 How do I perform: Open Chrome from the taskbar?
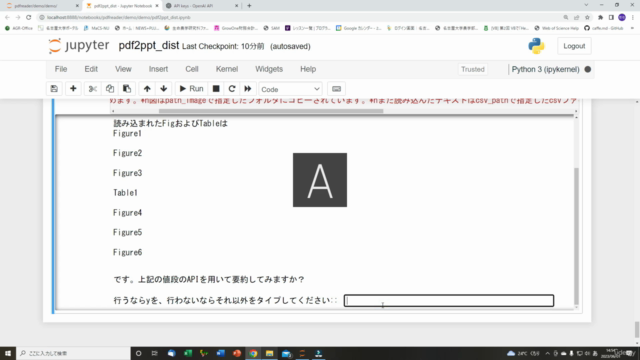pyautogui.click(x=253, y=353)
